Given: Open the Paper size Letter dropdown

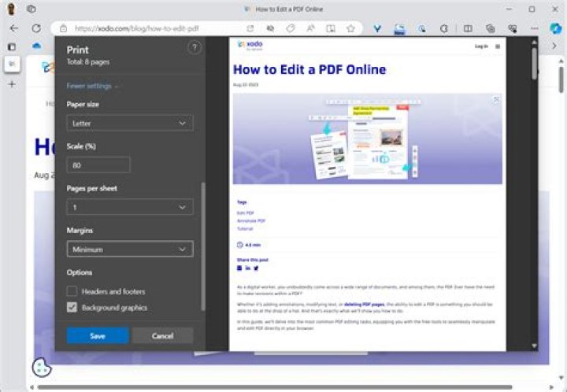Looking at the screenshot, I should 130,124.
